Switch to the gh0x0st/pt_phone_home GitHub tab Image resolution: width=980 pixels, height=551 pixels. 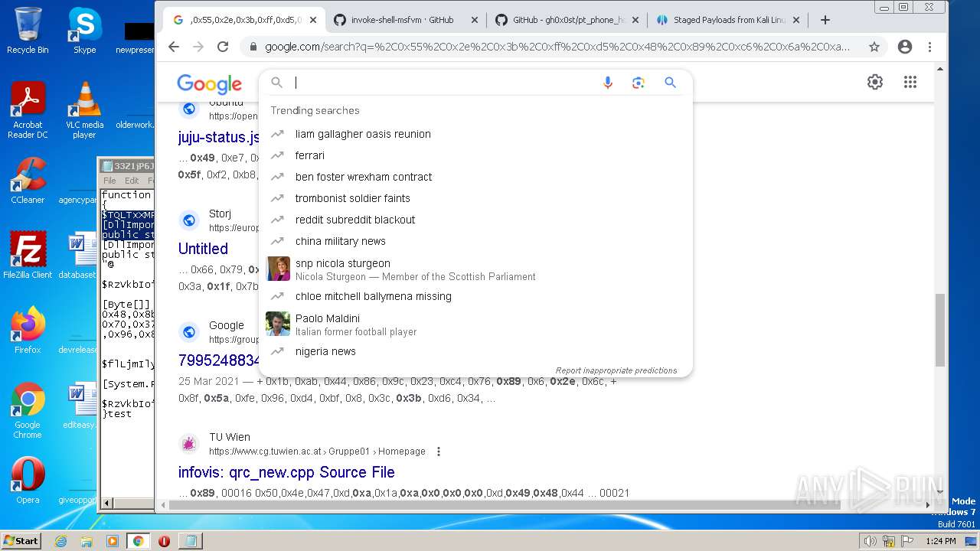pyautogui.click(x=567, y=20)
